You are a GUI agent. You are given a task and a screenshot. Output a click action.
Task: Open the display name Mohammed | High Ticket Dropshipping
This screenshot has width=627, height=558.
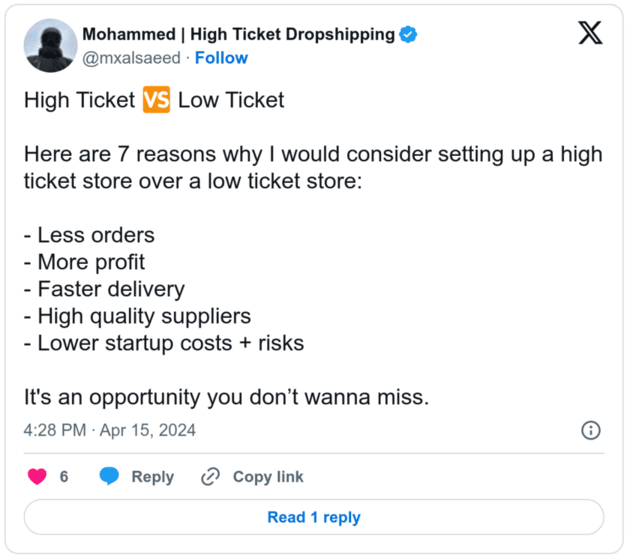(x=238, y=35)
